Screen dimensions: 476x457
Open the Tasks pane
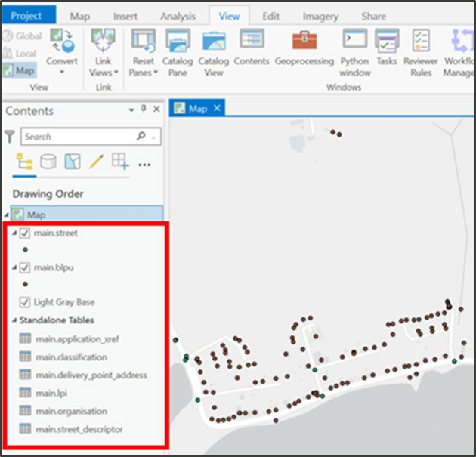pos(387,48)
